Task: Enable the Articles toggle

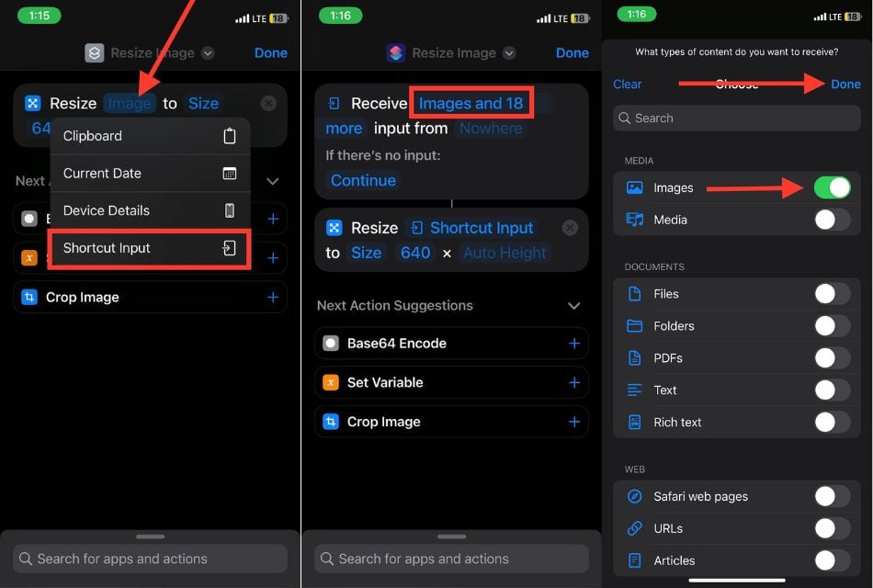Action: tap(832, 560)
